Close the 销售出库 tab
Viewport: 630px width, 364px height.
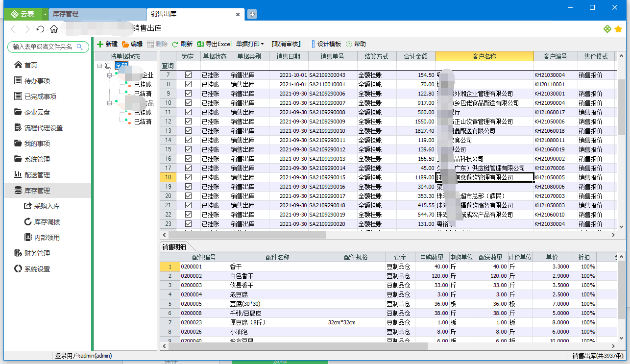(x=238, y=14)
